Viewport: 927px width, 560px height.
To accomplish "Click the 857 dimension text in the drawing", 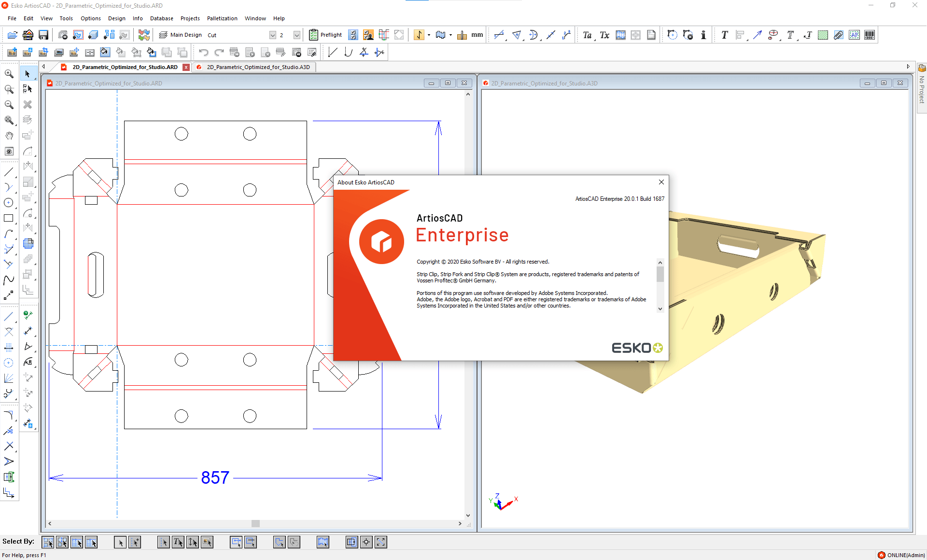I will (x=215, y=478).
